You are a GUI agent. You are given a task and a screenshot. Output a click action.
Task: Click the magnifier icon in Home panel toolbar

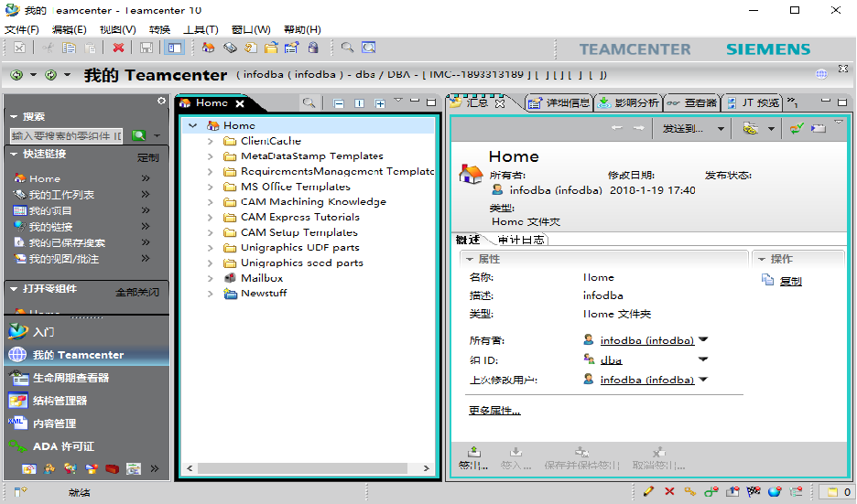309,102
